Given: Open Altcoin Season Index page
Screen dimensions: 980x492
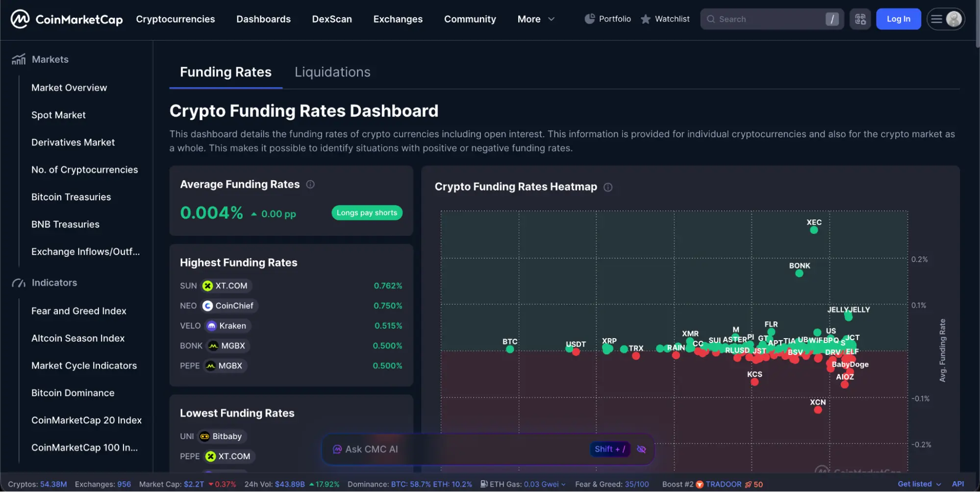Looking at the screenshot, I should 78,339.
